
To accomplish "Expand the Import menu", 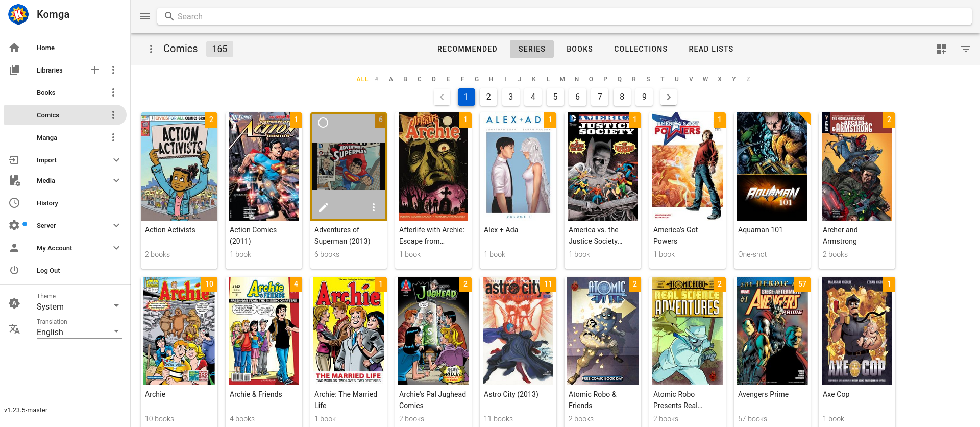I will pos(116,160).
